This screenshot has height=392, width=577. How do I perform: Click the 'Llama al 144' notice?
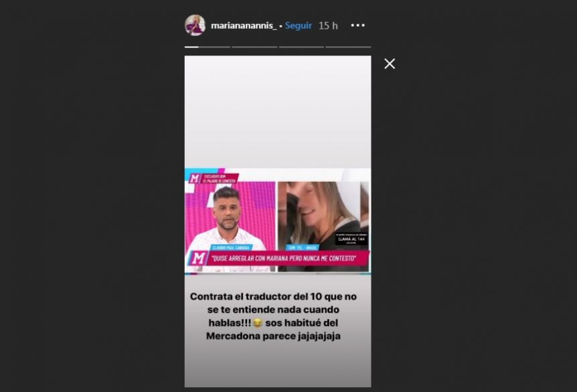(x=351, y=239)
